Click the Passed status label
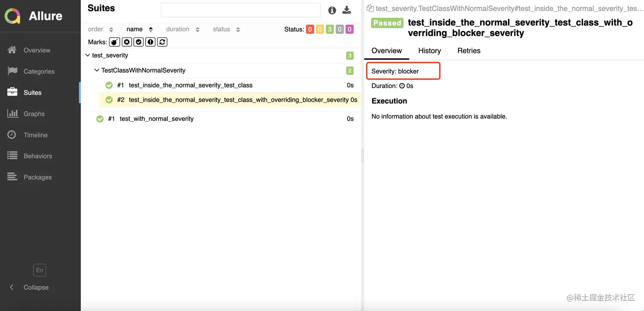 (x=387, y=23)
